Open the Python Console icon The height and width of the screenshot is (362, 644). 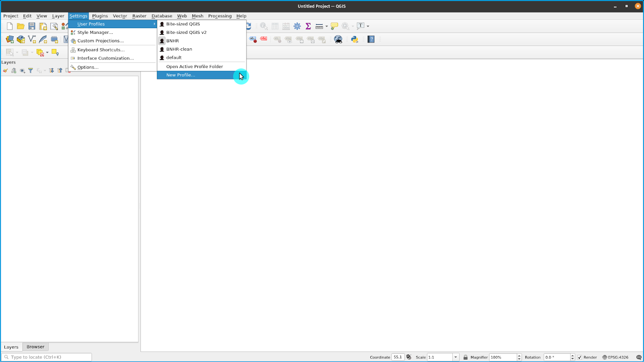355,39
